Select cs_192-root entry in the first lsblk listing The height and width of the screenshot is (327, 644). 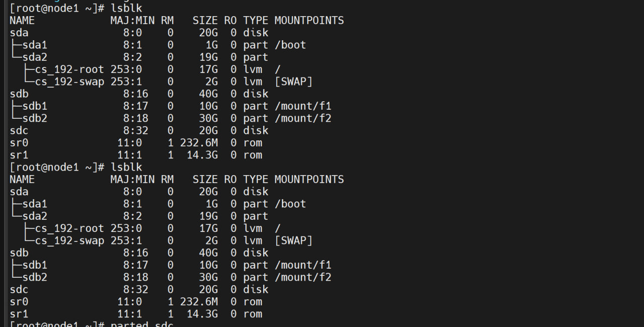(x=69, y=69)
